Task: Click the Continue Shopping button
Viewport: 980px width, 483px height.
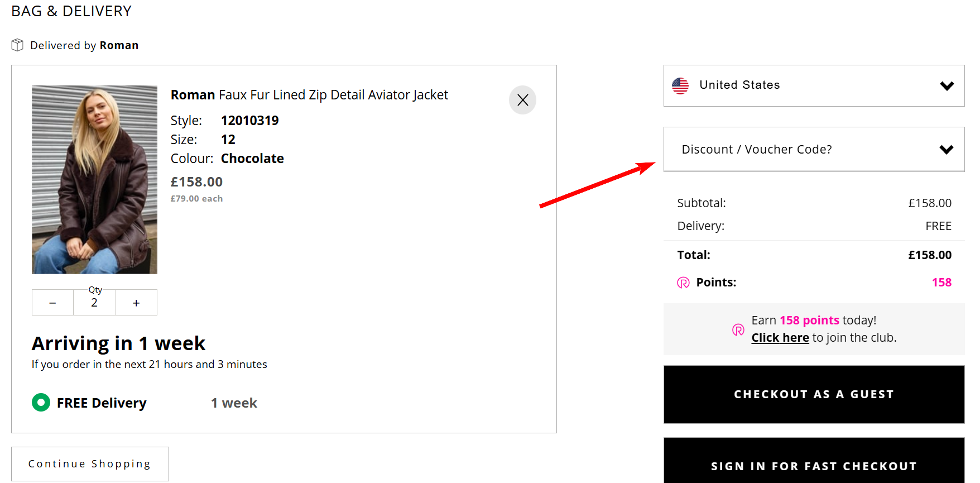Action: coord(89,463)
